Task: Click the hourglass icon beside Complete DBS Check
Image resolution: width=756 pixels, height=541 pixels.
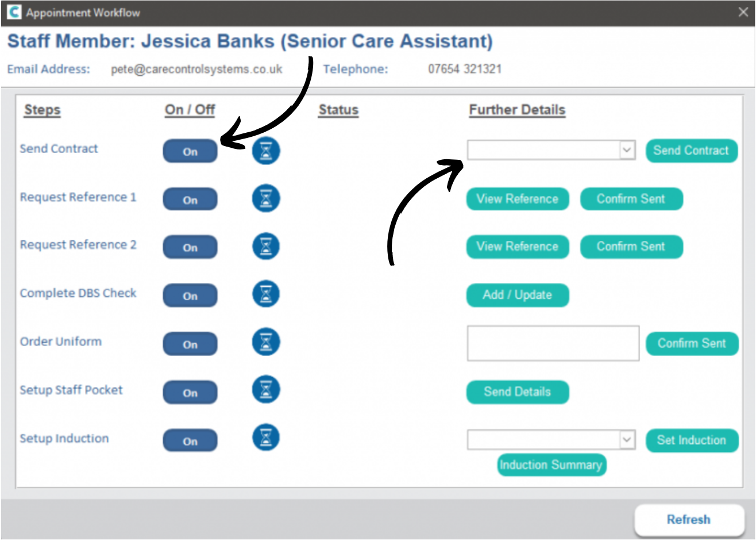Action: tap(266, 294)
